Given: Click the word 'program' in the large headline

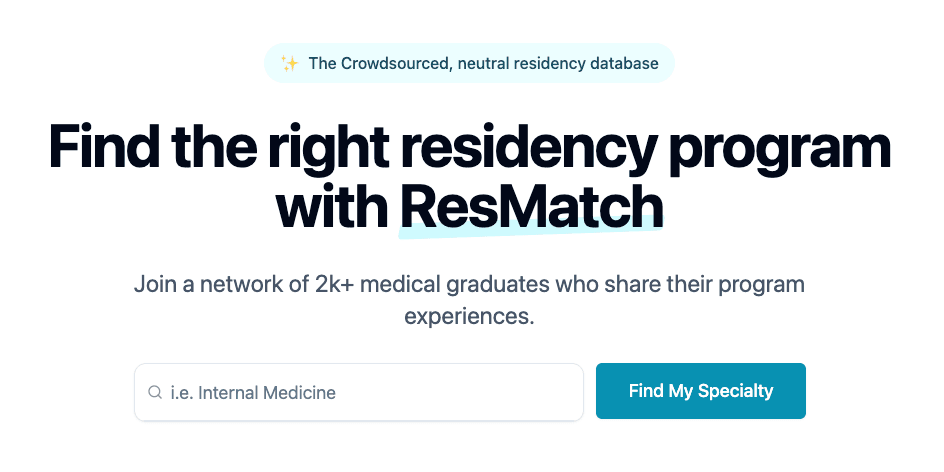Looking at the screenshot, I should point(780,148).
